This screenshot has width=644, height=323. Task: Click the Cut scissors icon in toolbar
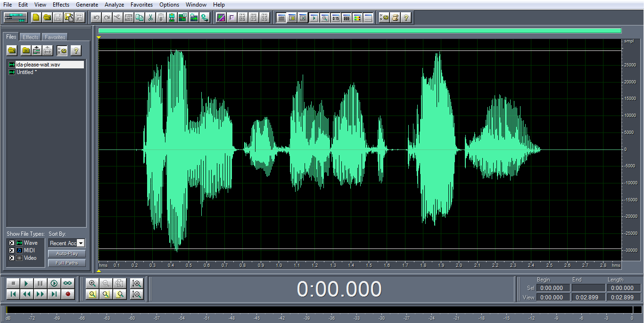pyautogui.click(x=150, y=17)
